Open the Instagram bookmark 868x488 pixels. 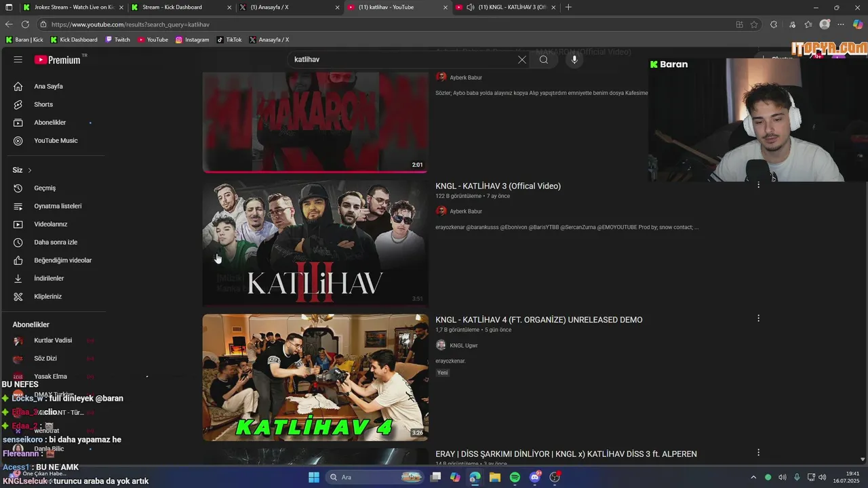[193, 39]
